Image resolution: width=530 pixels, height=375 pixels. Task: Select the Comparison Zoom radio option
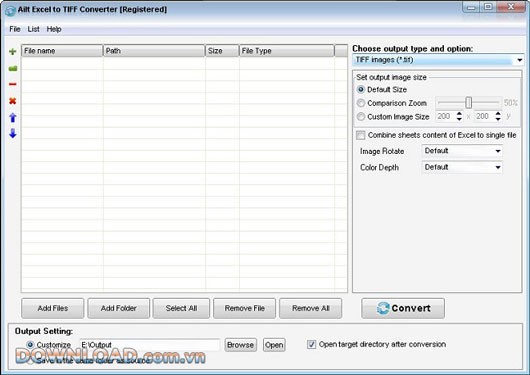pyautogui.click(x=361, y=103)
